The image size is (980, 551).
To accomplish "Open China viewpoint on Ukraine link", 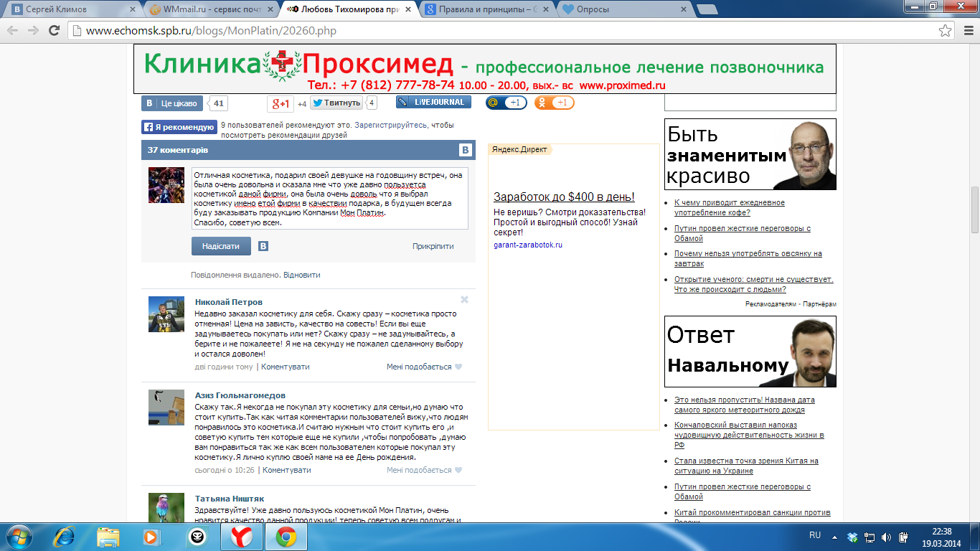I will (x=746, y=466).
